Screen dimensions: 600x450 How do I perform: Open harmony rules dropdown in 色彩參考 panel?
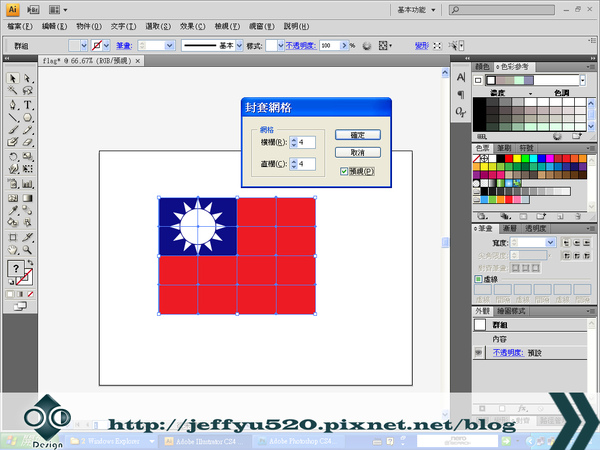(583, 80)
